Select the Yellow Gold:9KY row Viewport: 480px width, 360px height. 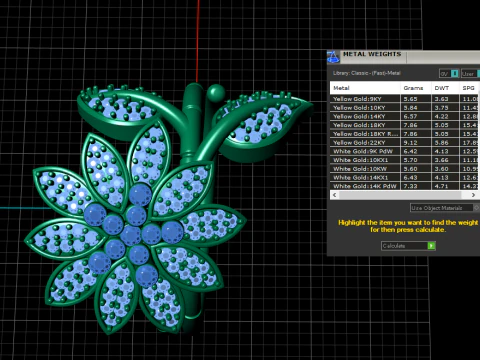point(405,99)
